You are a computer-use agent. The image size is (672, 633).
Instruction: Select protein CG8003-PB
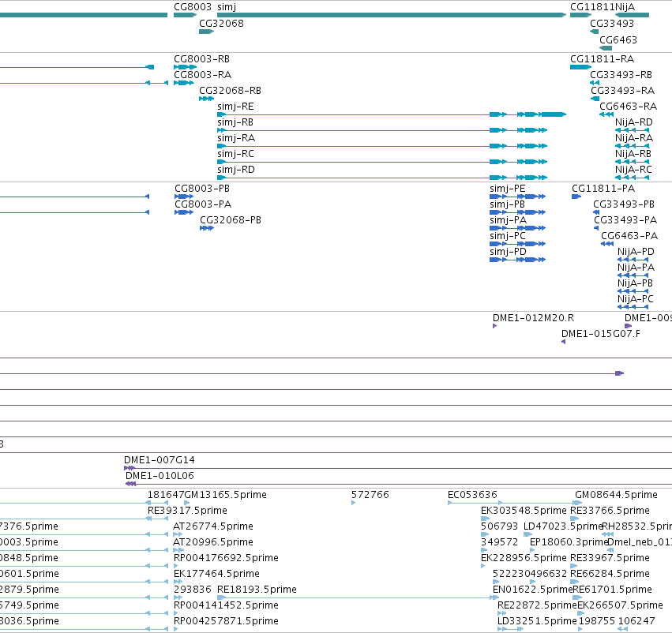point(202,189)
